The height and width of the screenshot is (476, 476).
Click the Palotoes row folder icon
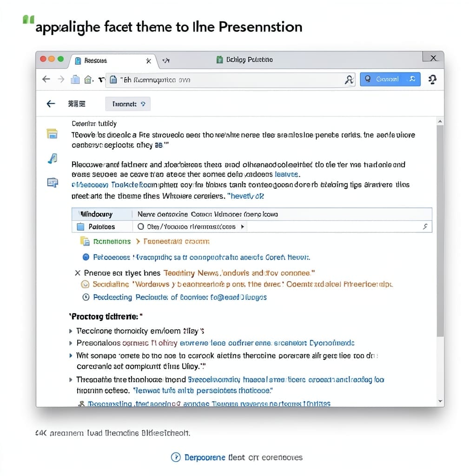[x=80, y=227]
